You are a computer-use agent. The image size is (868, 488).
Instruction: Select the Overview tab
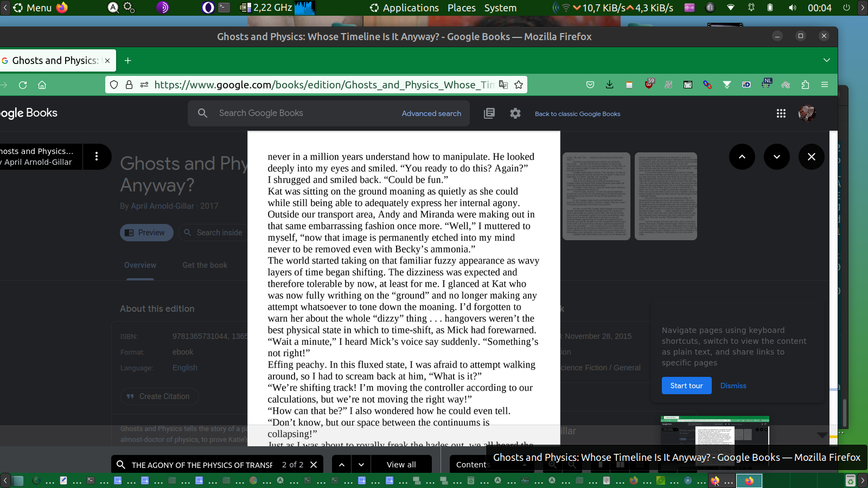coord(140,265)
